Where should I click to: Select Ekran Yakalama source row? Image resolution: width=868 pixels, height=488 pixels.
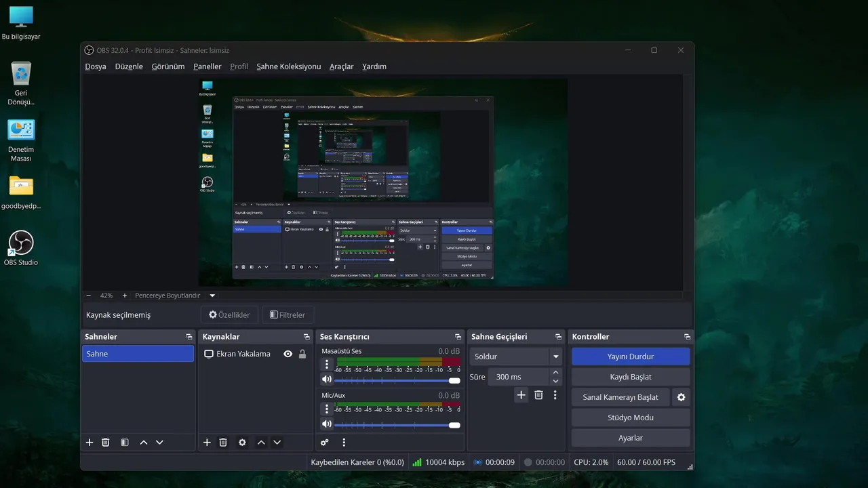(x=256, y=354)
